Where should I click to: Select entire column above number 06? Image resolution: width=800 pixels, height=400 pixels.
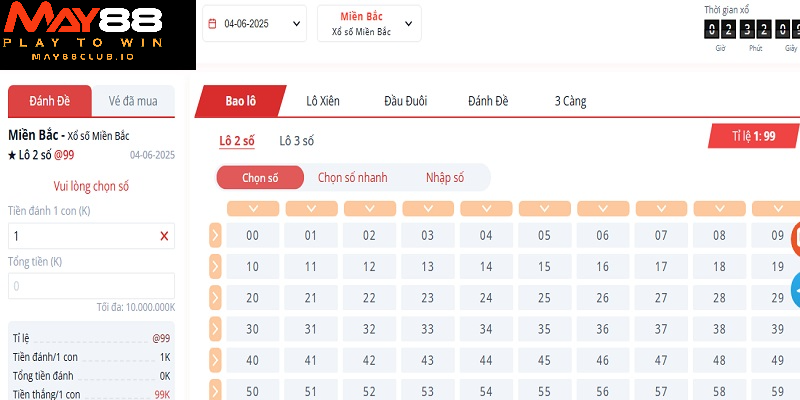(x=602, y=209)
